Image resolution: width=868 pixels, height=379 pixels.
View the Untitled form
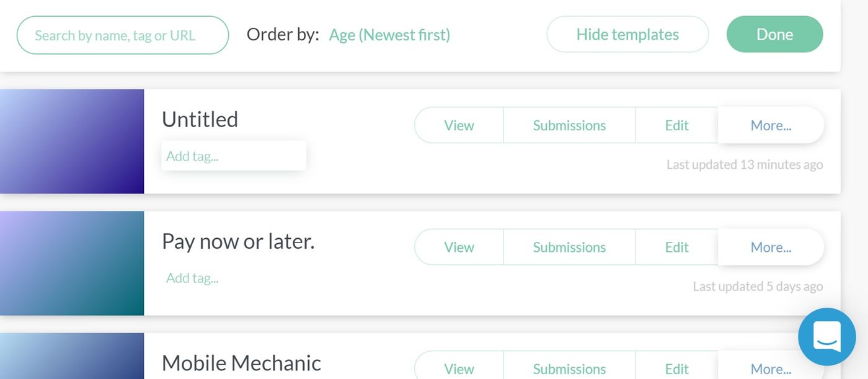459,125
